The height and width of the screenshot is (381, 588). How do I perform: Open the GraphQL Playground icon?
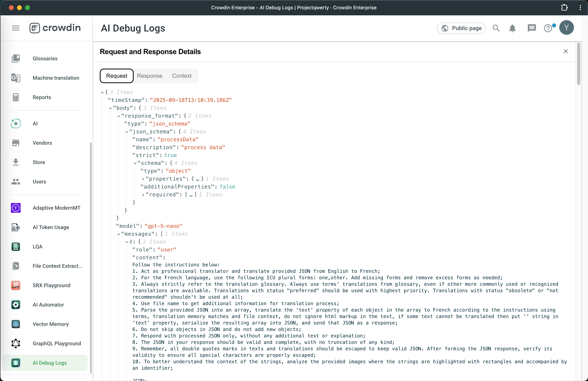[x=16, y=343]
